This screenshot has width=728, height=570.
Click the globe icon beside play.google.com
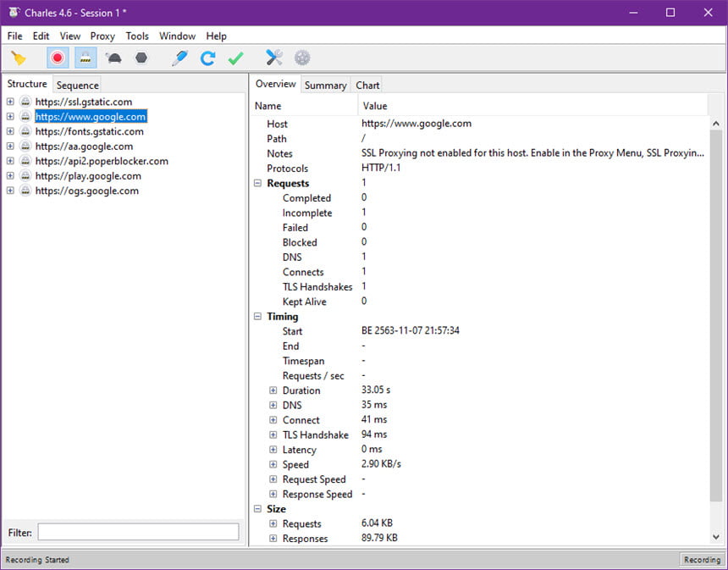click(25, 175)
